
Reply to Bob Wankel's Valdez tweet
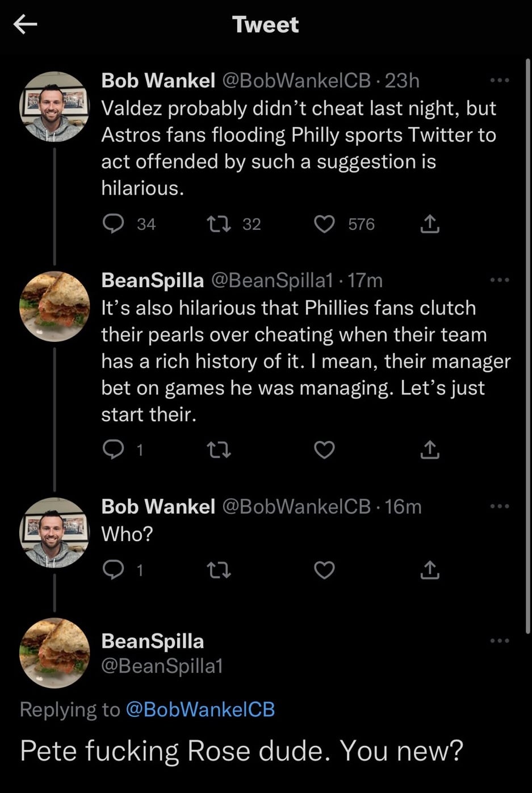[114, 224]
